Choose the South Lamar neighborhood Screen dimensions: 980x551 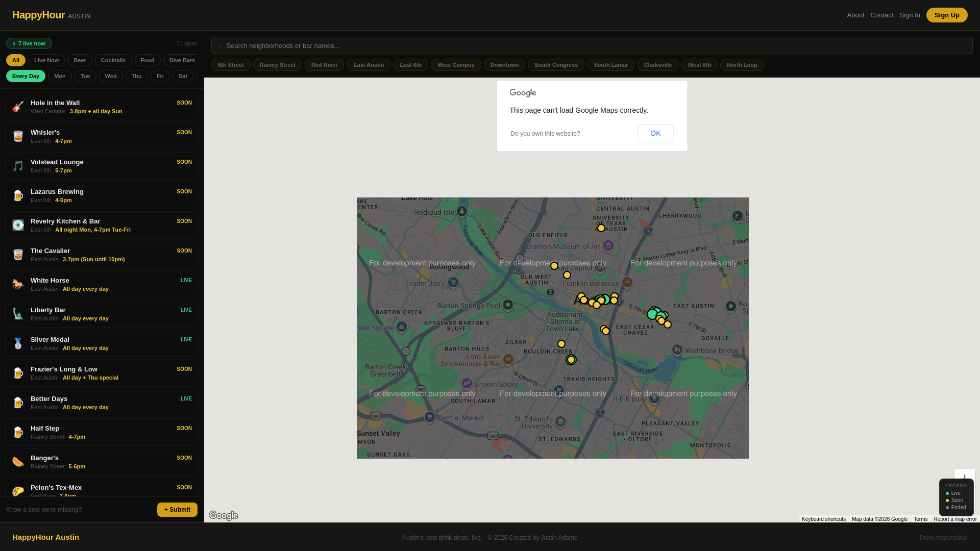610,65
